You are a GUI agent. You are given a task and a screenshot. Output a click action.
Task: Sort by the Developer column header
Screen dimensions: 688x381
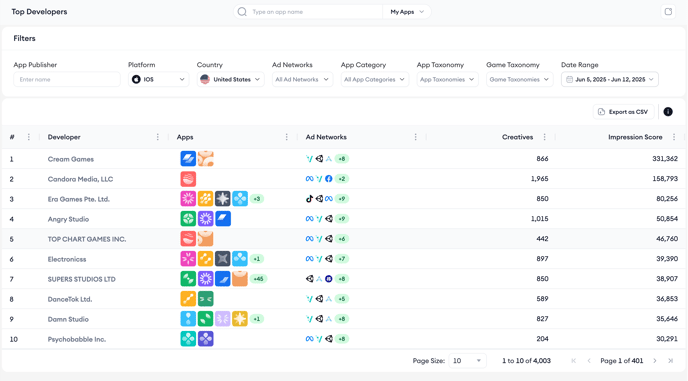coord(64,137)
